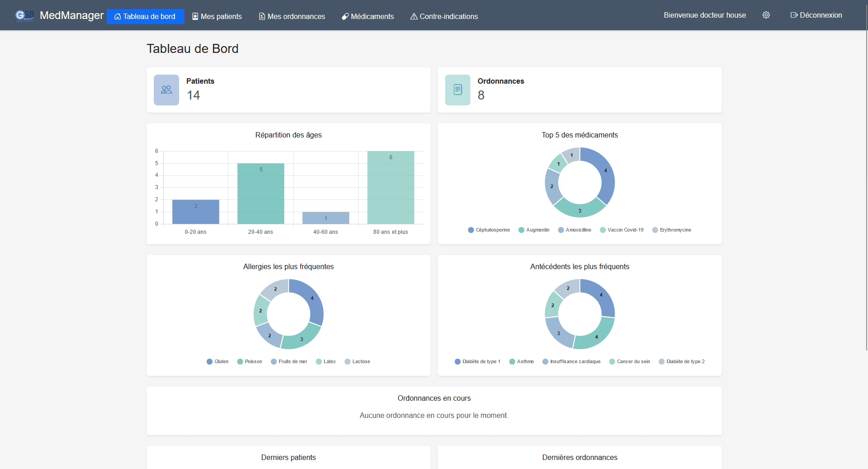Click Lactose legend color swatch
Screen dimensions: 868x469
(347, 362)
